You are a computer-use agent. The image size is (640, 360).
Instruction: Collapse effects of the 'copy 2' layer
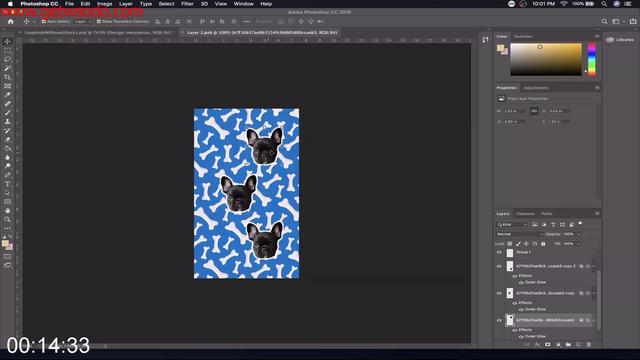coord(594,266)
